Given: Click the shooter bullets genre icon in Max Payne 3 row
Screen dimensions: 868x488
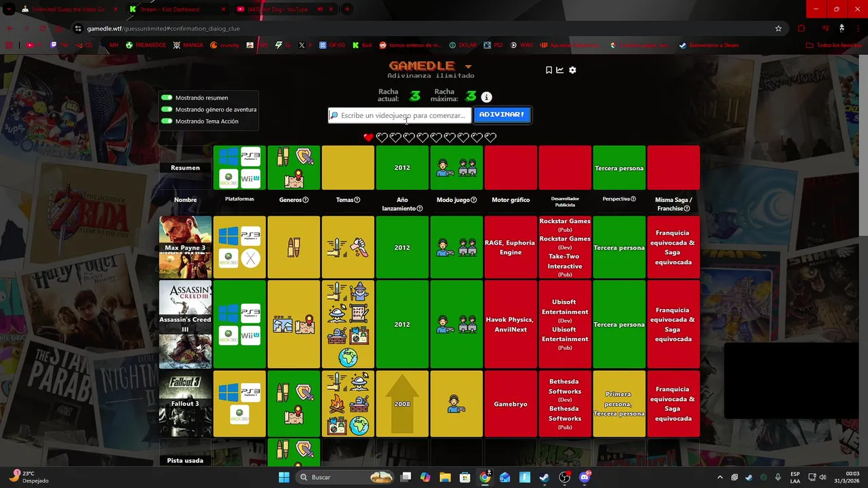Looking at the screenshot, I should click(x=294, y=247).
